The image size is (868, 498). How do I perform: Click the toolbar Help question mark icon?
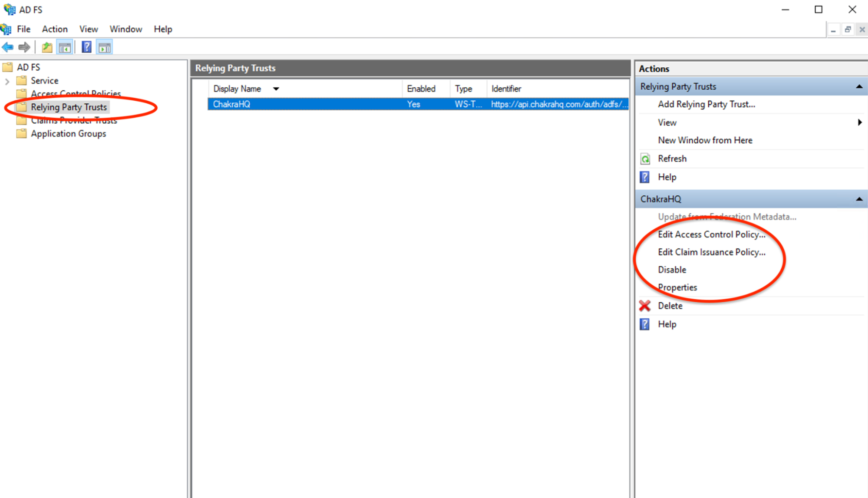[86, 47]
